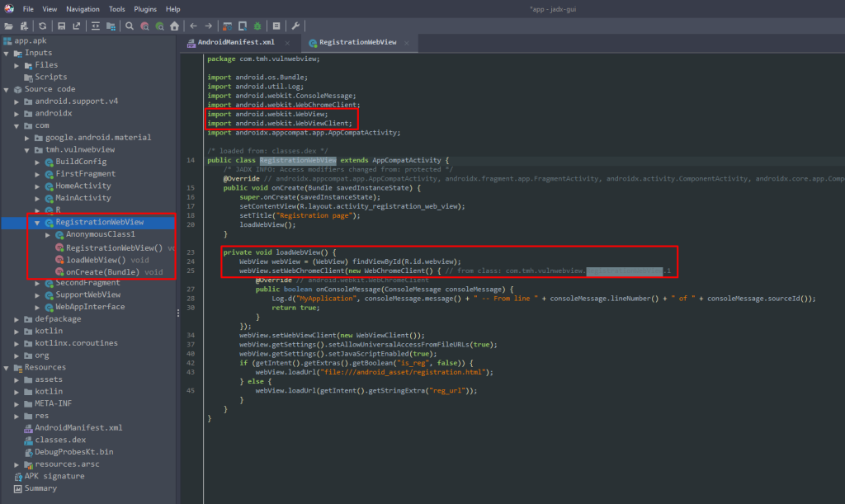Screen dimensions: 845x504
Task: Select the SecondFragment class
Action: coord(87,283)
